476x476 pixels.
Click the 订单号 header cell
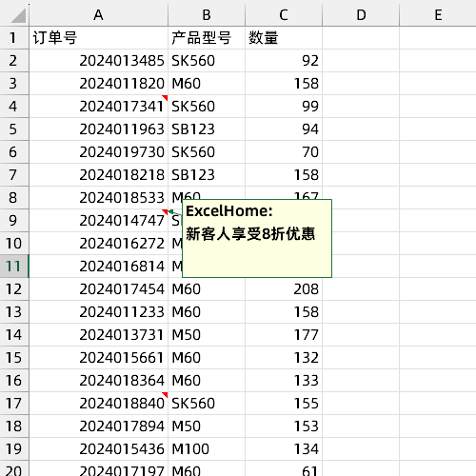(x=98, y=38)
